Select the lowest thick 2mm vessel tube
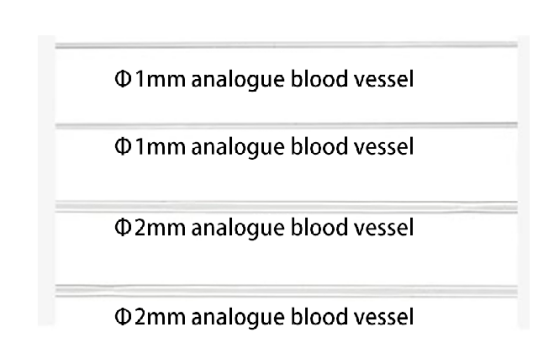This screenshot has width=554, height=364. tap(287, 291)
